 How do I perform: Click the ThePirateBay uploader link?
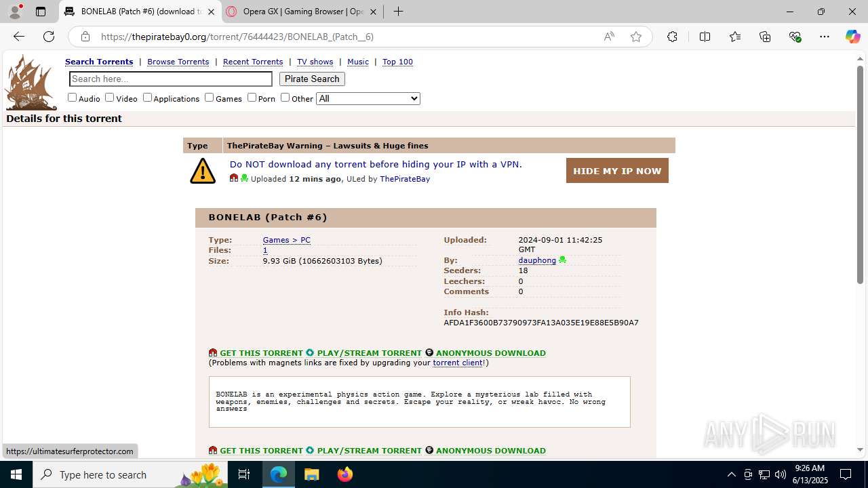pos(405,179)
